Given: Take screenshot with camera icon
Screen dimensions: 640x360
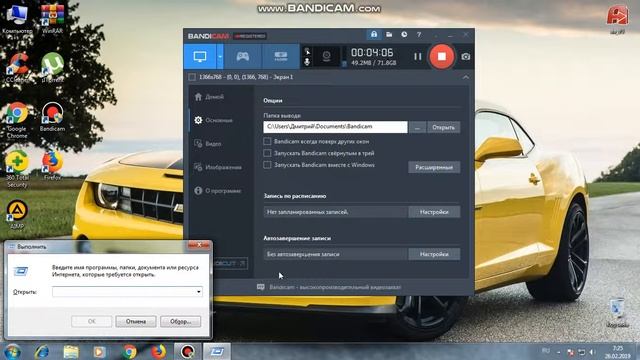Looking at the screenshot, I should coord(466,57).
